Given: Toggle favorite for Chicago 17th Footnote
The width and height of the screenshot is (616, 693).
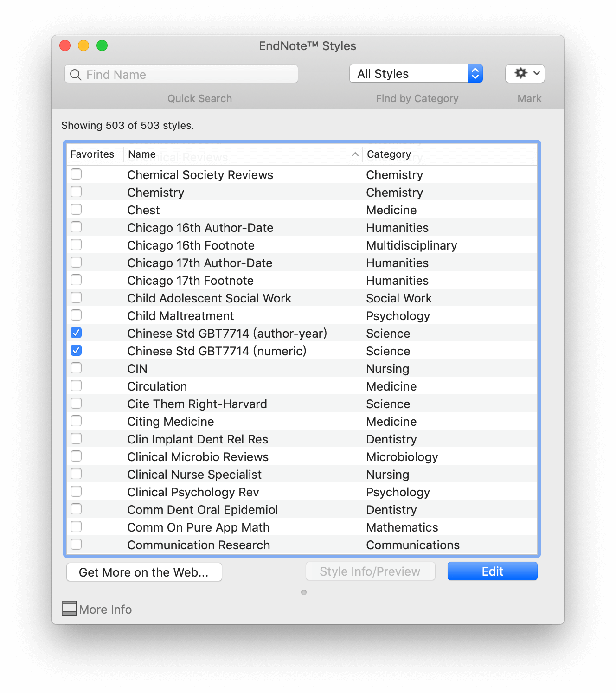Looking at the screenshot, I should [x=76, y=280].
